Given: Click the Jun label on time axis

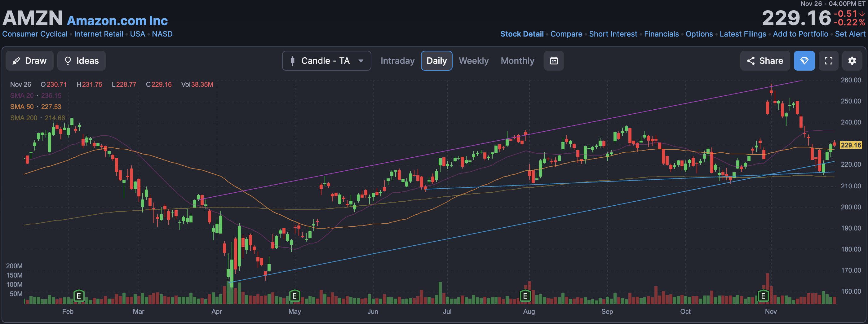Looking at the screenshot, I should coord(372,312).
